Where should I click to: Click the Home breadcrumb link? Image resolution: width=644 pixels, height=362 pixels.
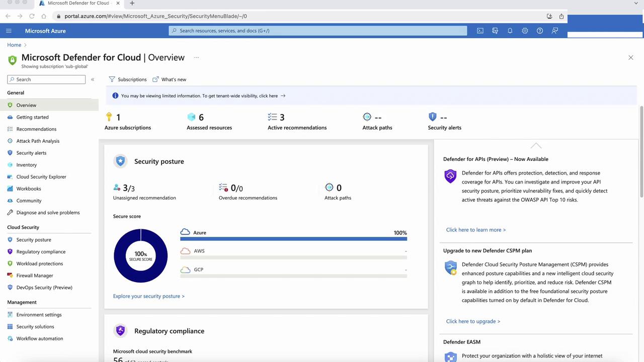(x=14, y=45)
